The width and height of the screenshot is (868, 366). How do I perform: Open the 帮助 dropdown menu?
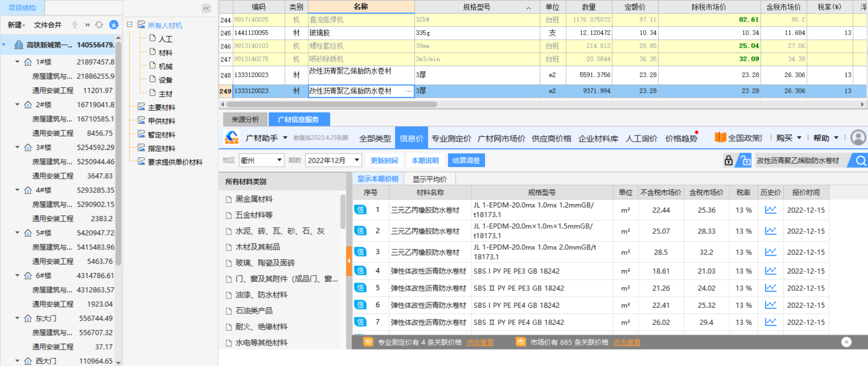826,138
